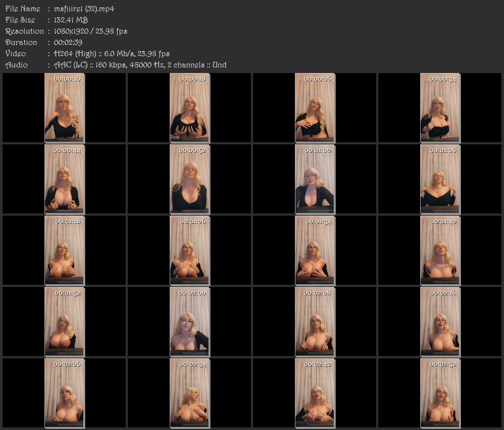Select the thumbnail stamped 00:00:44

click(64, 179)
